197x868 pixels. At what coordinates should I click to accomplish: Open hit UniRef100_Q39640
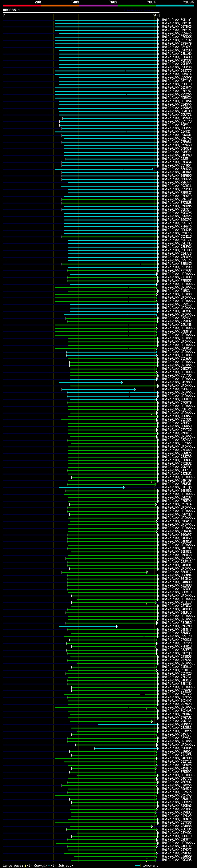click(x=177, y=33)
